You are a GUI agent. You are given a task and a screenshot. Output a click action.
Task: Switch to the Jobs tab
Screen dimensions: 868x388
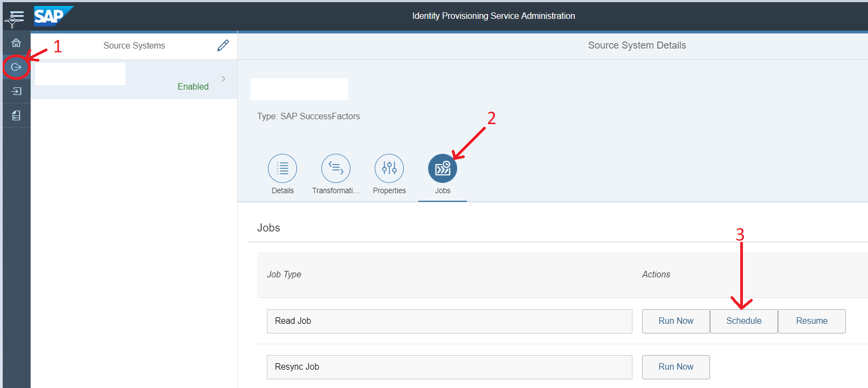click(443, 174)
